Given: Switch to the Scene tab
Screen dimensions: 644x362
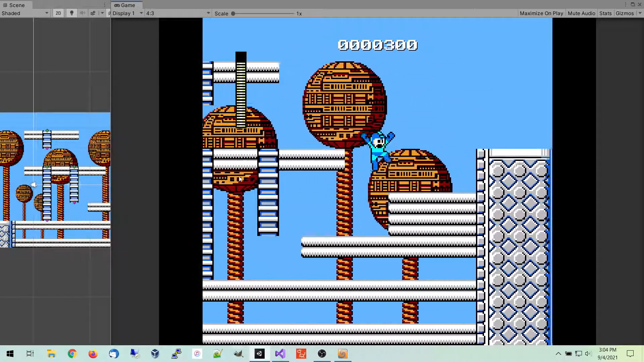Looking at the screenshot, I should click(17, 5).
